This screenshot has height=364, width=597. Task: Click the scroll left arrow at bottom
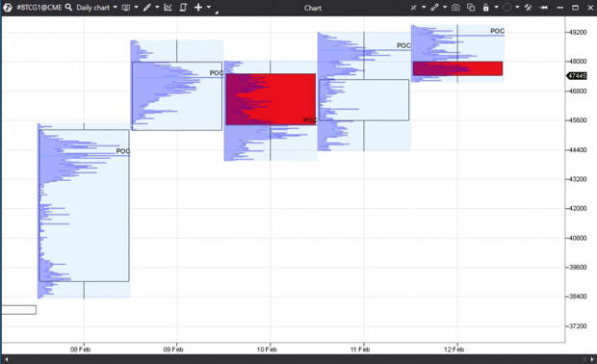6,359
